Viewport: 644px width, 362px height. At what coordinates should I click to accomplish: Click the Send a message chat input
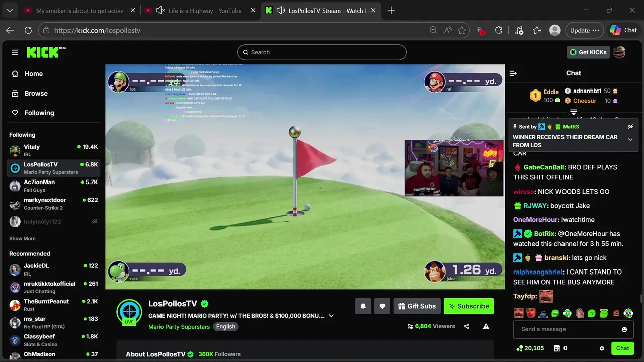coord(568,329)
